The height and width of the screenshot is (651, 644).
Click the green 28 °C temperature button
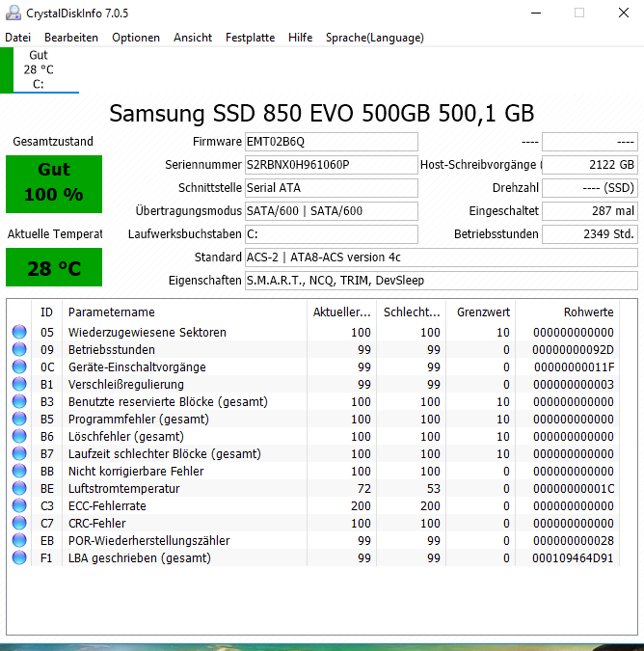pyautogui.click(x=54, y=267)
